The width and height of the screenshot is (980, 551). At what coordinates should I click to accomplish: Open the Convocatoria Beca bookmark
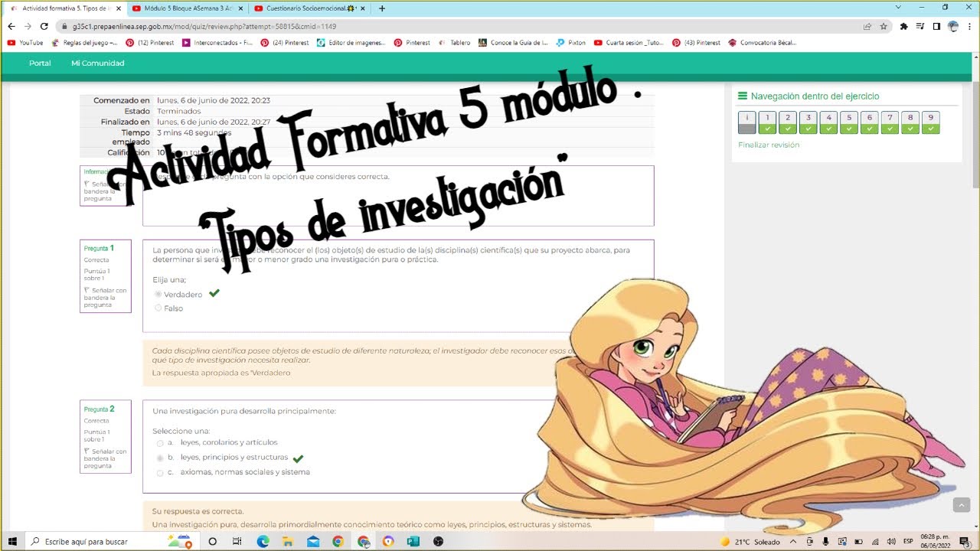763,43
